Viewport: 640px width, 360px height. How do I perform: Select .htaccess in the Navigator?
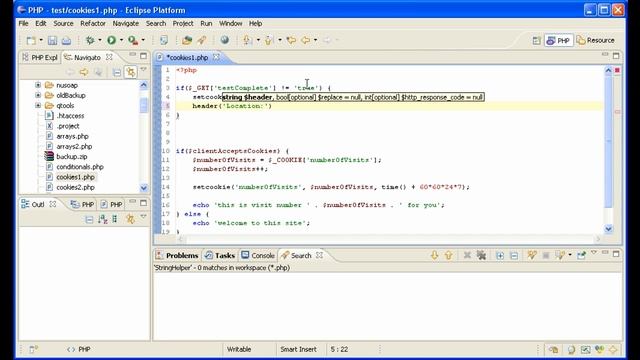pyautogui.click(x=70, y=116)
